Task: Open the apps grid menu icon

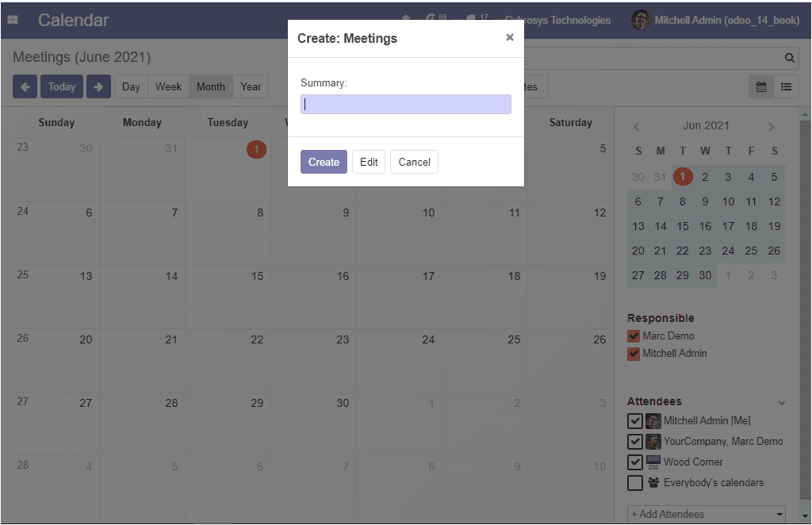Action: (13, 21)
